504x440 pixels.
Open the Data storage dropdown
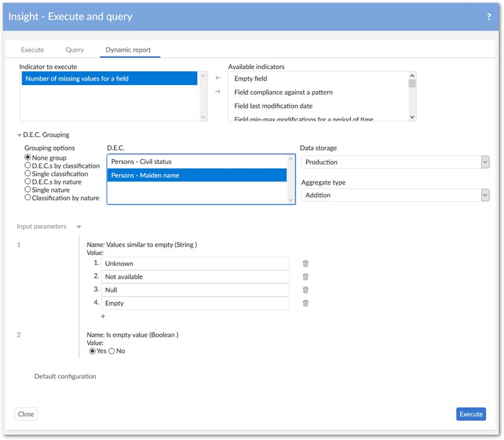(x=395, y=162)
